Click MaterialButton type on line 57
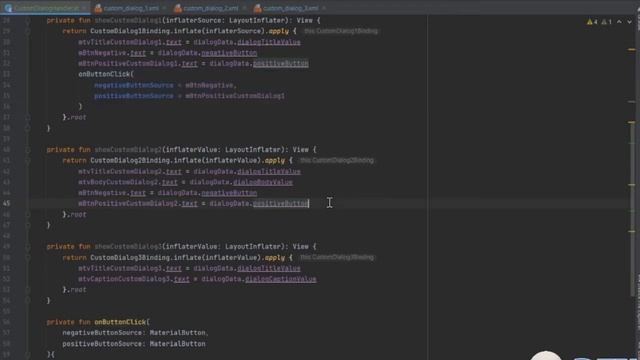This screenshot has height=360, width=640. coord(178,333)
